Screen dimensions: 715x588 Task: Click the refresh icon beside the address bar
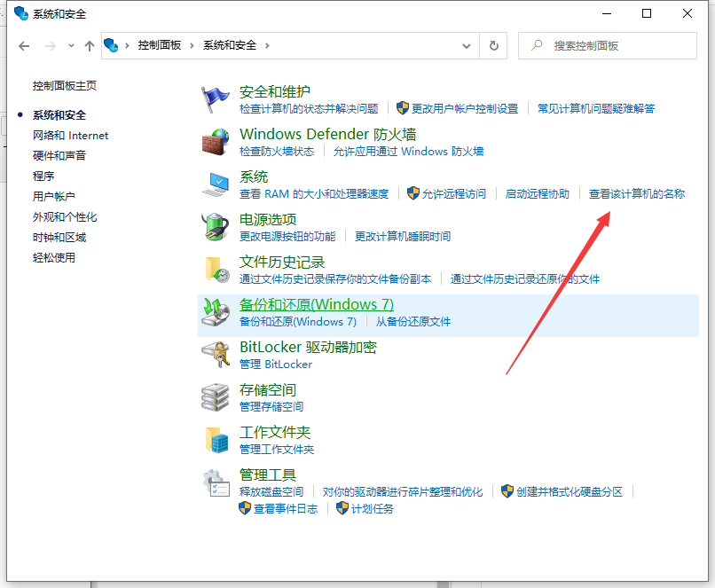(494, 45)
